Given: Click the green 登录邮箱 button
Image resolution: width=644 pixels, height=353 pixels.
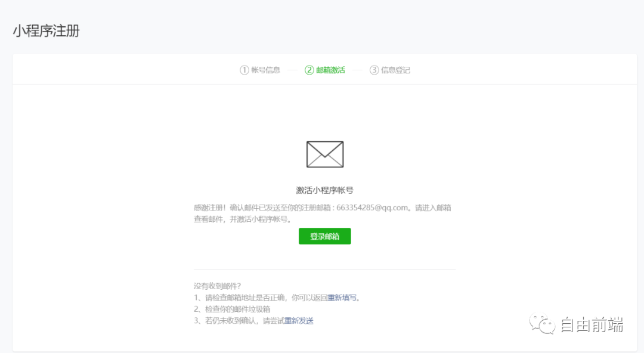Looking at the screenshot, I should 324,236.
